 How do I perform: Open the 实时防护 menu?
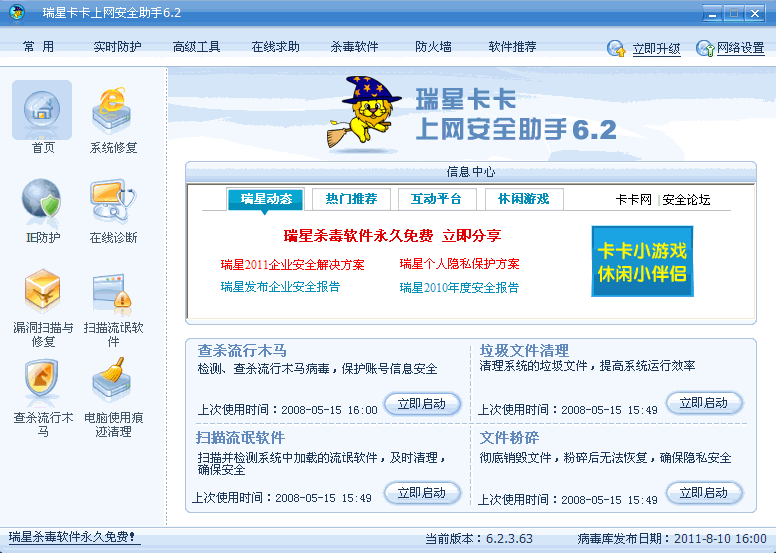[117, 47]
